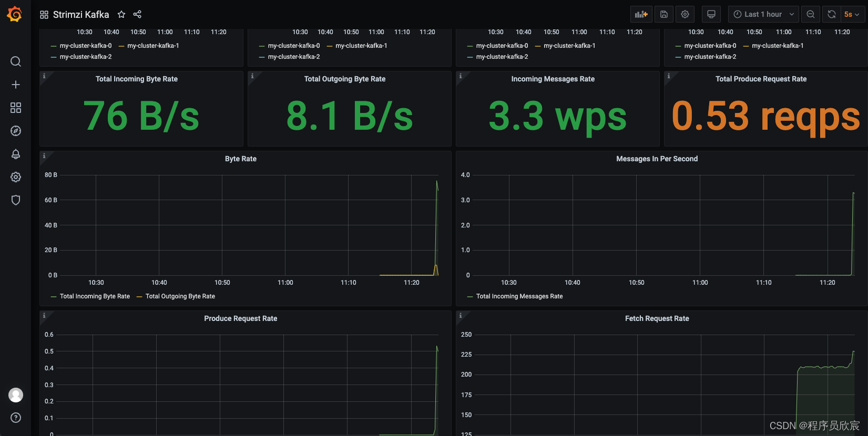Screen dimensions: 868x436
Task: Open the Alerting bell icon
Action: tap(16, 154)
